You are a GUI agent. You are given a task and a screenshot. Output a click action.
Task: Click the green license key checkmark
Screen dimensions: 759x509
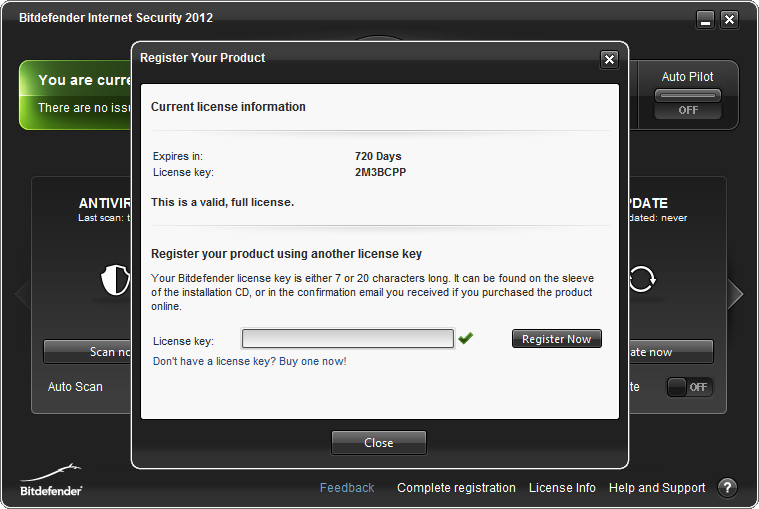pyautogui.click(x=466, y=339)
